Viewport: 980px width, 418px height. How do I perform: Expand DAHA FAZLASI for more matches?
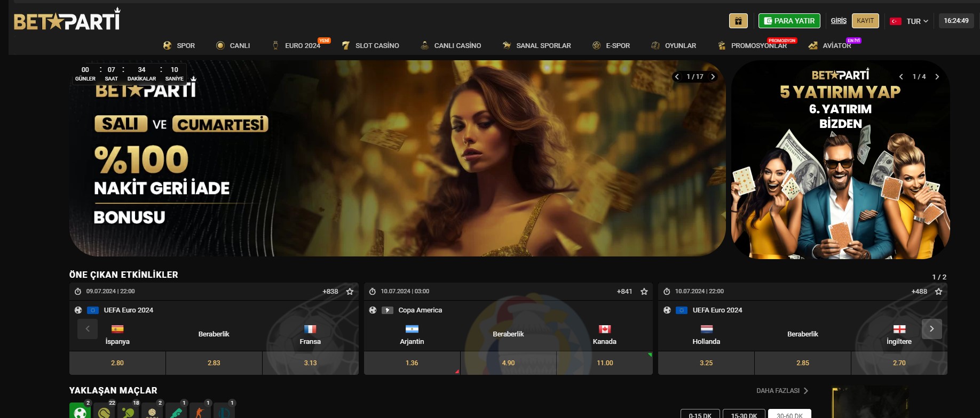782,391
